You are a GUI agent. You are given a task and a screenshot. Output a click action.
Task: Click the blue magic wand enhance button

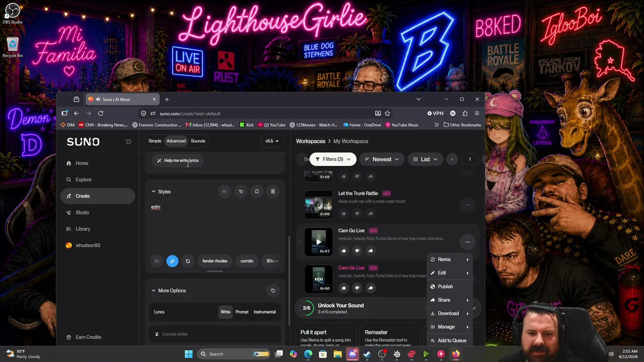[172, 261]
